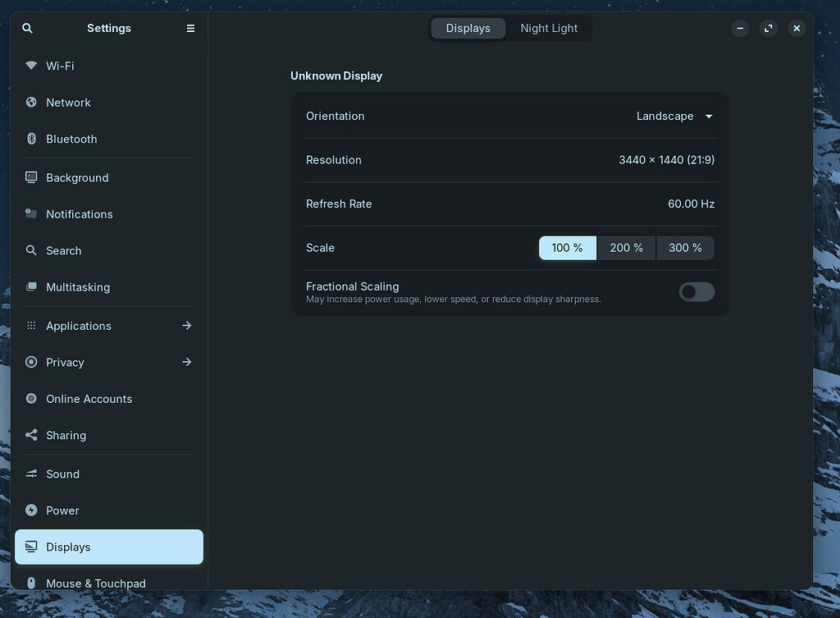
Task: Open Network settings panel
Action: (x=109, y=103)
